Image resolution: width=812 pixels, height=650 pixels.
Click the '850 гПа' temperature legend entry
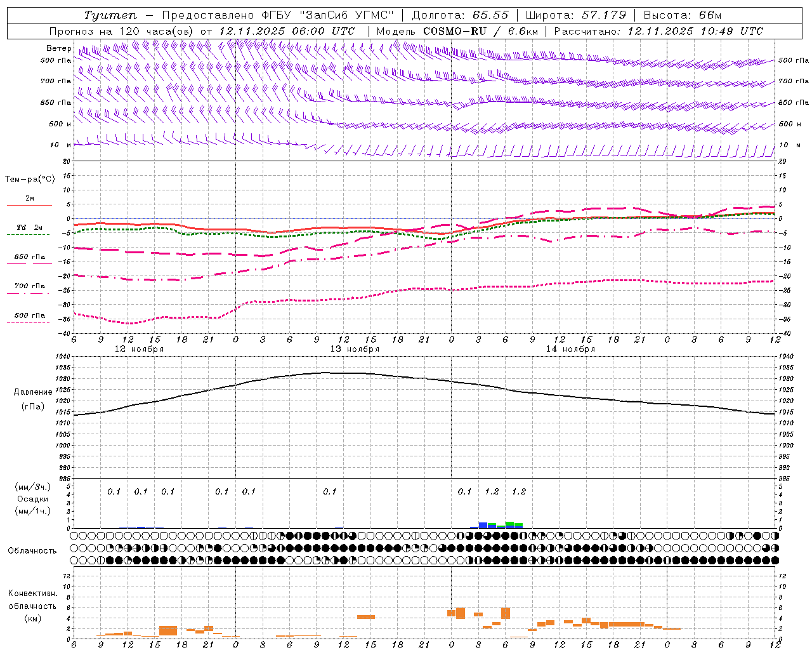pyautogui.click(x=29, y=257)
